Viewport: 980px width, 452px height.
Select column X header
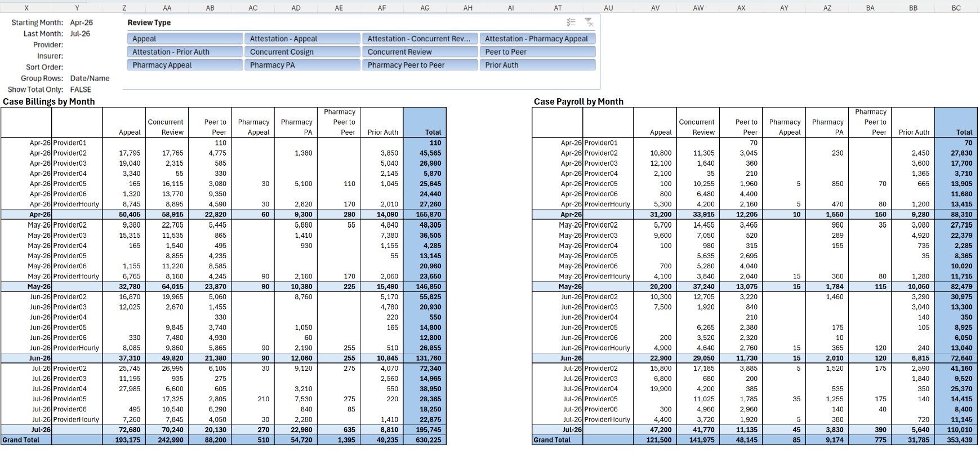26,8
